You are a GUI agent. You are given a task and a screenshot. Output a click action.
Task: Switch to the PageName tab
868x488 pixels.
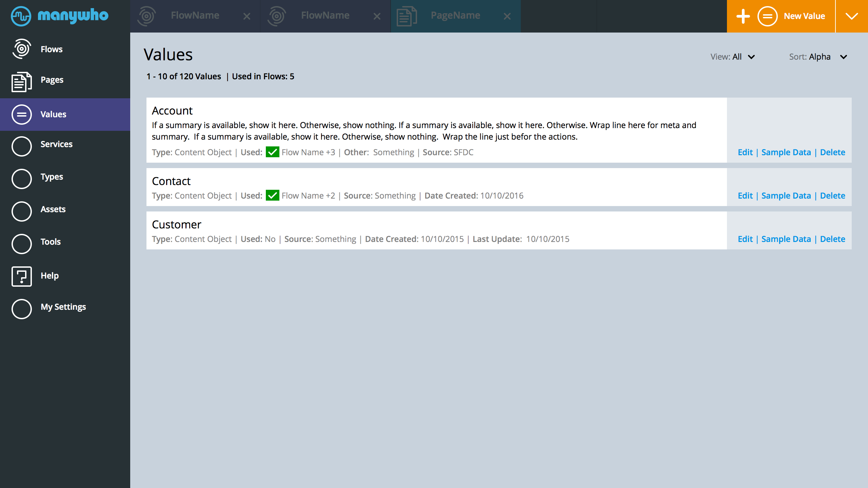456,16
